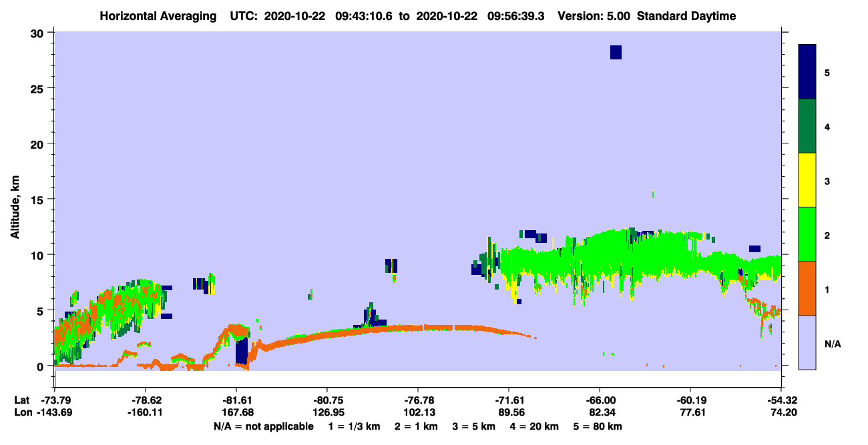Click the start time '09:43:10.6' in title
The width and height of the screenshot is (868, 445).
click(363, 16)
